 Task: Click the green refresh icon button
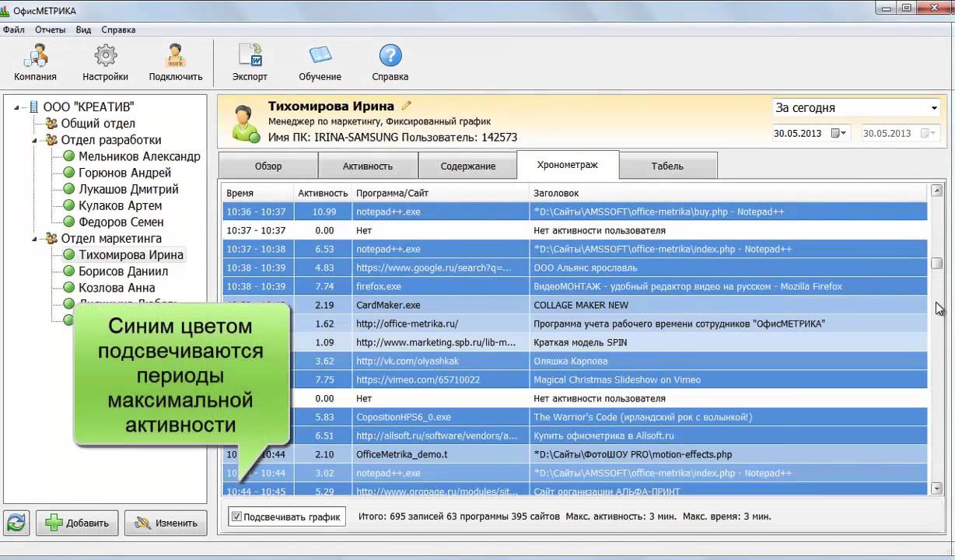click(16, 523)
